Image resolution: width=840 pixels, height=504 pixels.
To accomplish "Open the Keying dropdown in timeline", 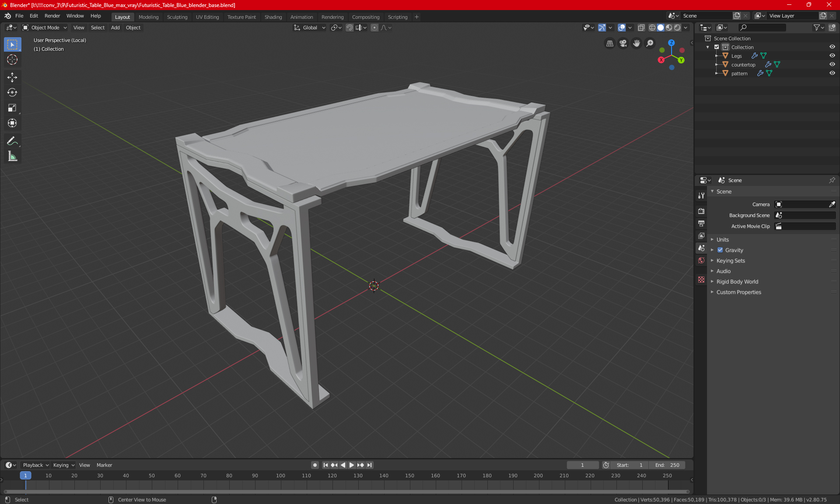I will coord(64,465).
